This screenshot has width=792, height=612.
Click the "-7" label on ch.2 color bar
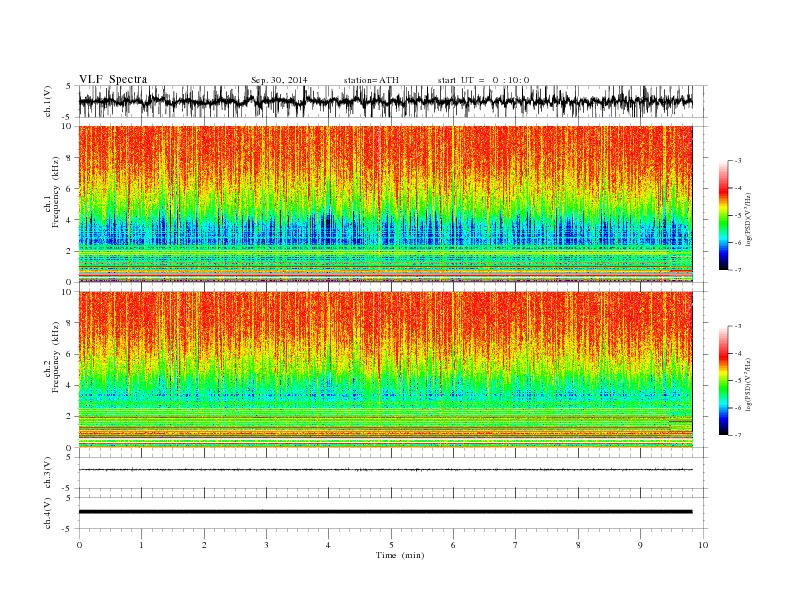737,435
